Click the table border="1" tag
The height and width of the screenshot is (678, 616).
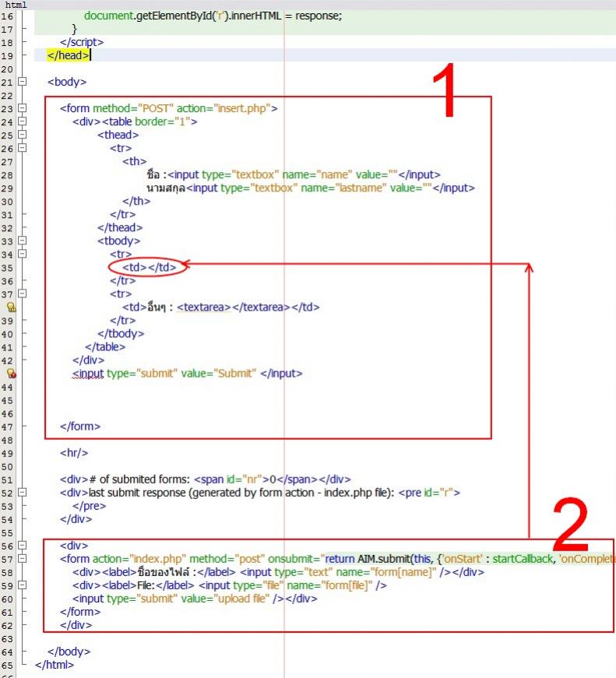(150, 121)
